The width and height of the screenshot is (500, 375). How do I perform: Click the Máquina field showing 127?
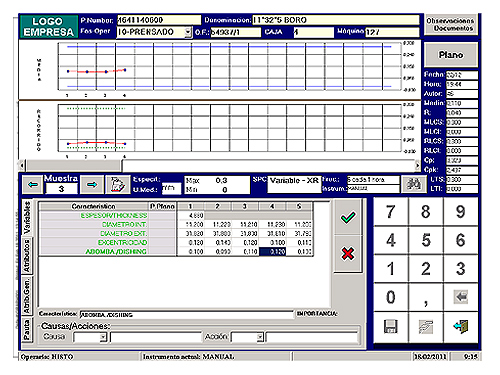pyautogui.click(x=392, y=32)
